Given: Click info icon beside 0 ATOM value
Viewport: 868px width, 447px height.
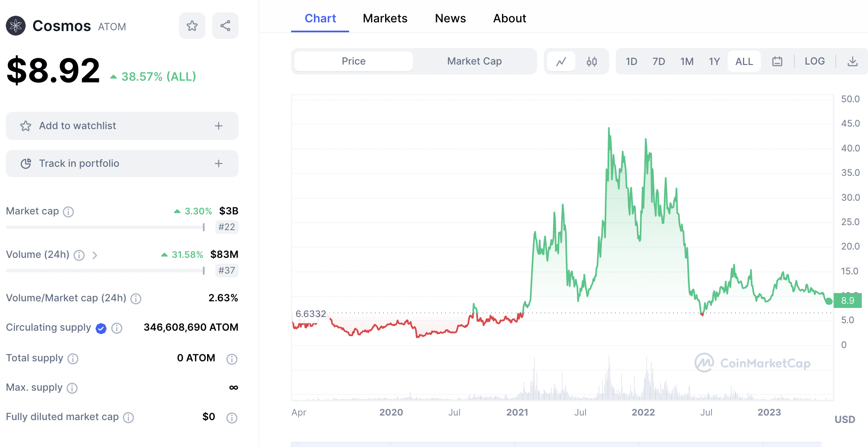Looking at the screenshot, I should pos(232,359).
